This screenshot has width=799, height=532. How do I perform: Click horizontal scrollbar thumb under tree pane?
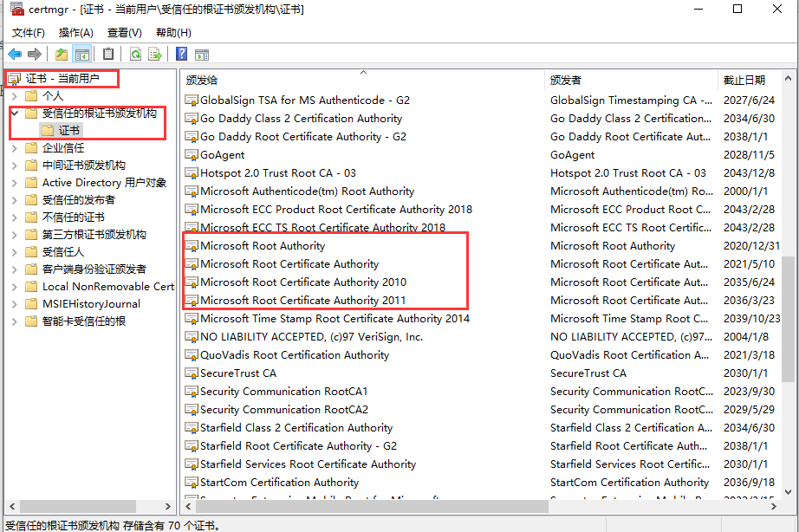coord(77,506)
